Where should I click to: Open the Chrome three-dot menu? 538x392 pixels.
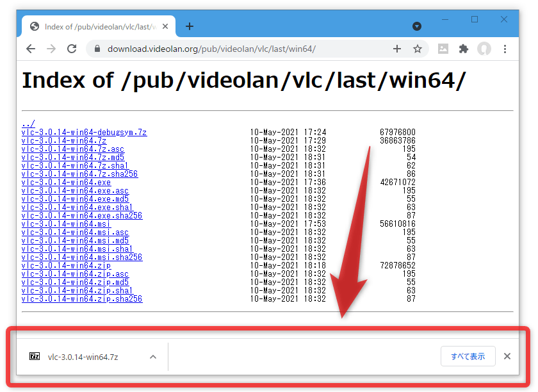505,49
